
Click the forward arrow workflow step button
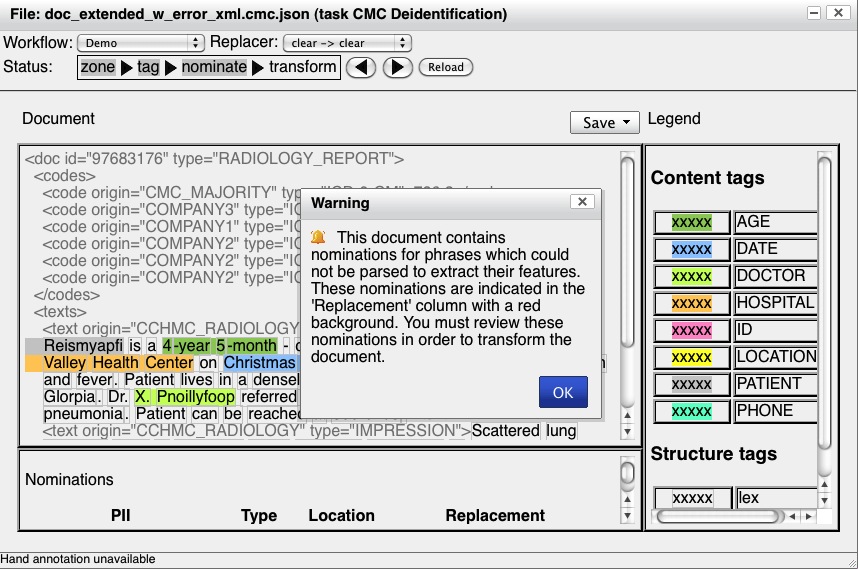(397, 67)
